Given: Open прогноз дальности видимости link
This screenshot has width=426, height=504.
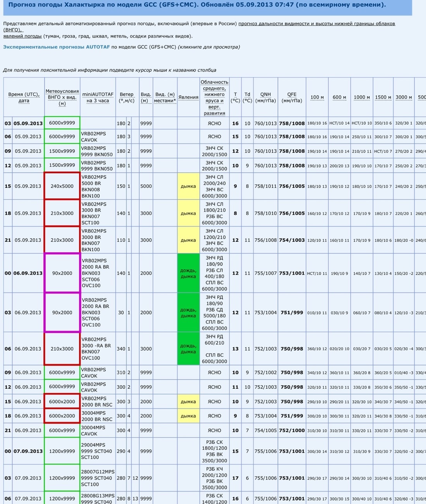Looking at the screenshot, I should coord(316,24).
